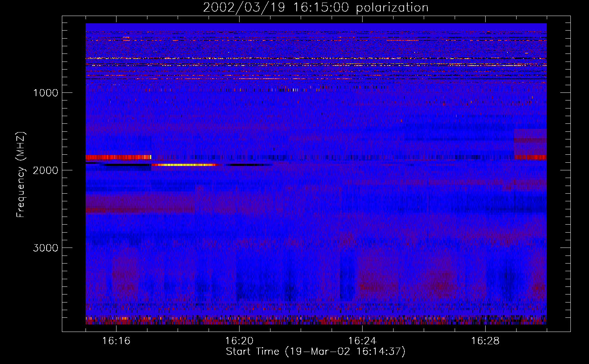
Task: Click the 16:20 time axis label
Action: pos(239,341)
